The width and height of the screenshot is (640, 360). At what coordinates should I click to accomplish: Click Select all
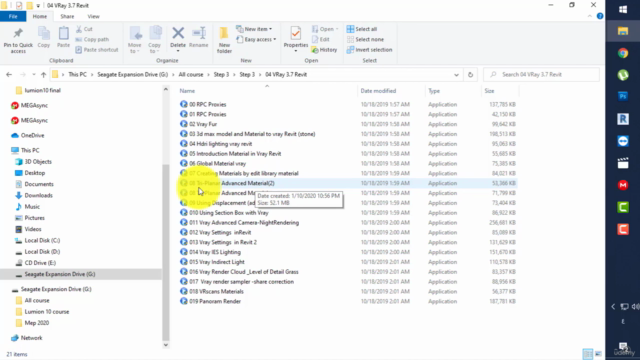[x=362, y=29]
